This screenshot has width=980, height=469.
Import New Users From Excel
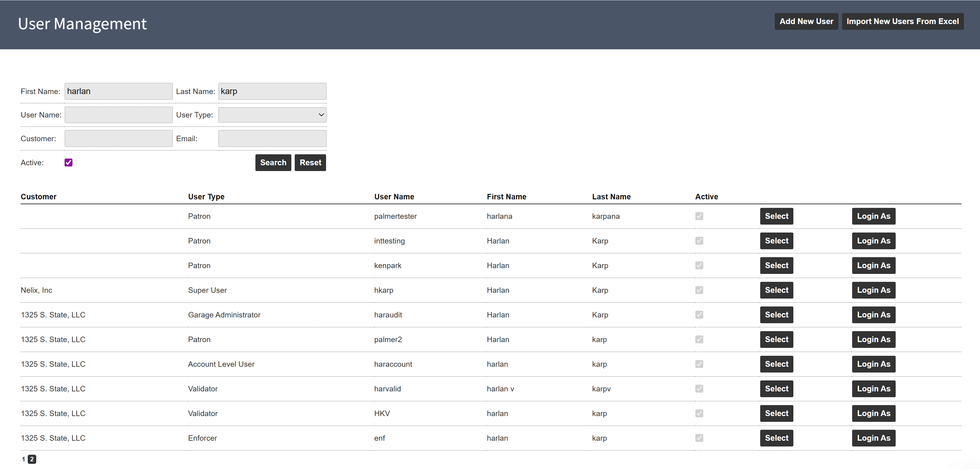pyautogui.click(x=902, y=21)
